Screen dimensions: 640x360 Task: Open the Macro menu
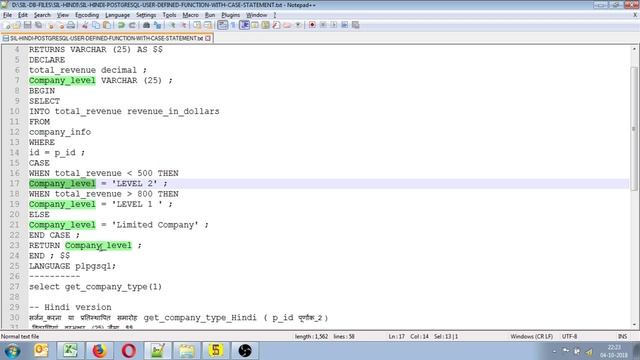(190, 15)
